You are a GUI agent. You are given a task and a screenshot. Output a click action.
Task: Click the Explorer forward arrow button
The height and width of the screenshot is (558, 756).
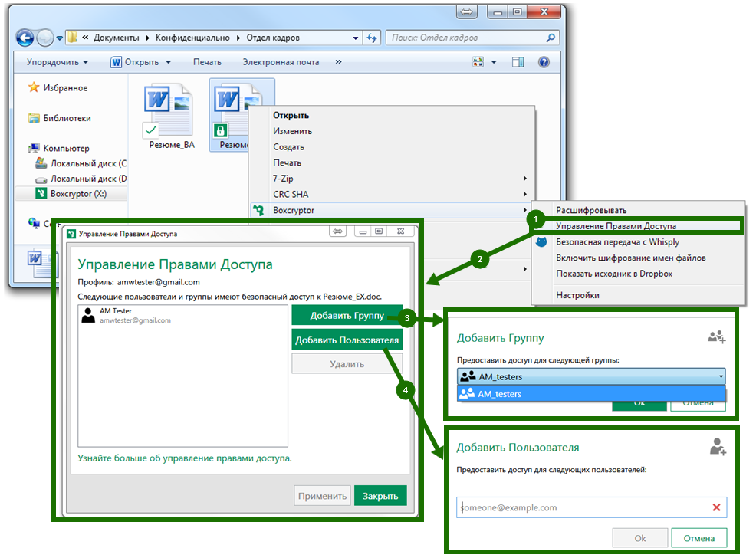coord(44,38)
